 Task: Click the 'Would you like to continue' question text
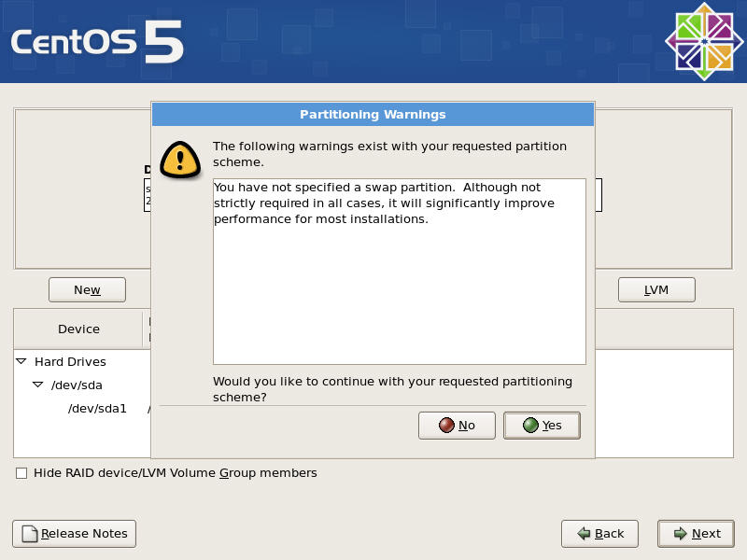coord(392,389)
